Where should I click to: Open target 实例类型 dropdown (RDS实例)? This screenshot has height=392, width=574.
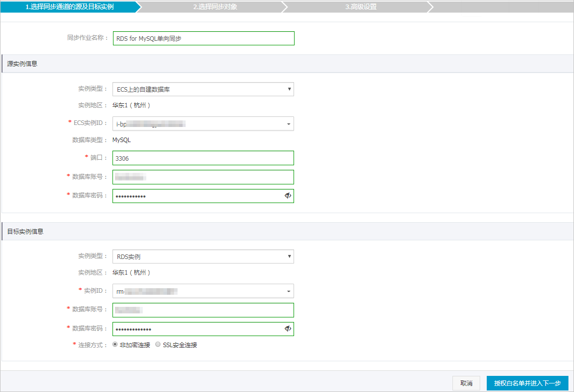coord(203,256)
